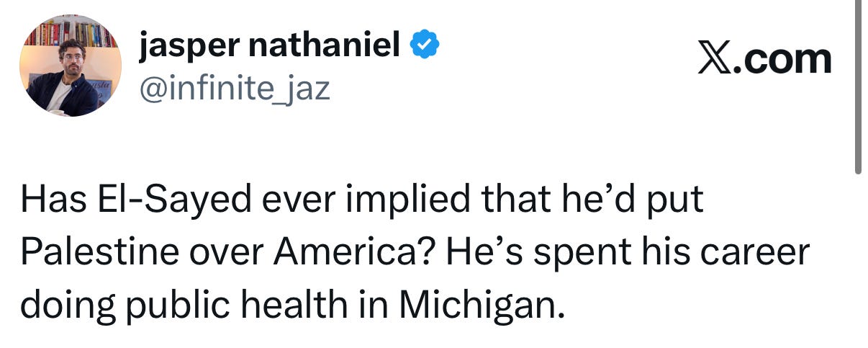Open the @infinite_jaz handle link

coord(234,89)
